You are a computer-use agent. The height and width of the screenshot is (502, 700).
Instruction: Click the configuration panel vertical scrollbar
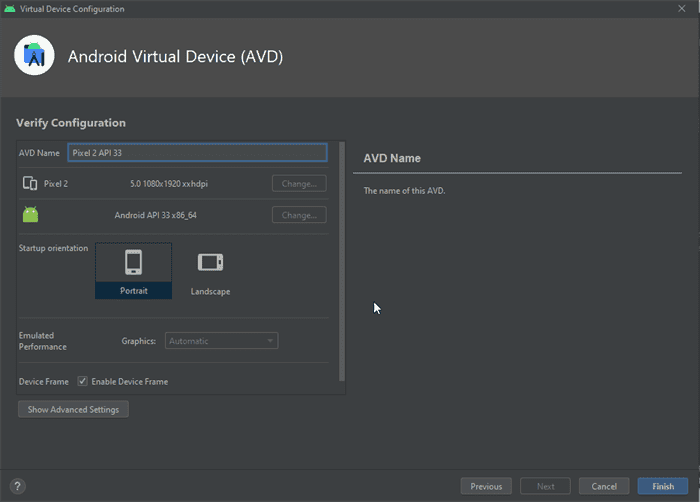[x=342, y=260]
